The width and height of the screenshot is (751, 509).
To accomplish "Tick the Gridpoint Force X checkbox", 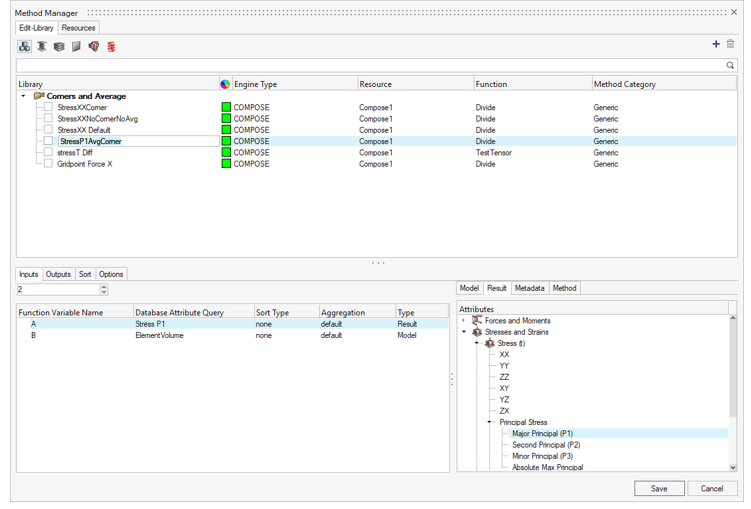I will tap(48, 164).
